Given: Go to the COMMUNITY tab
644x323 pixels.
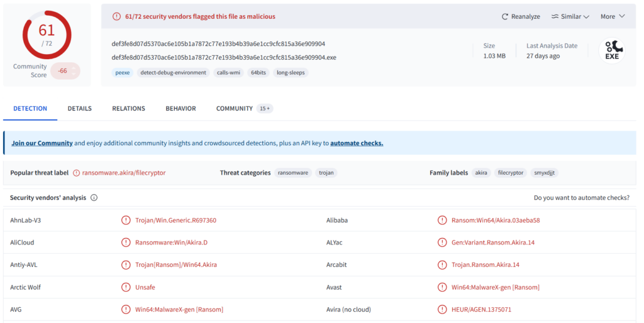Looking at the screenshot, I should pyautogui.click(x=235, y=109).
